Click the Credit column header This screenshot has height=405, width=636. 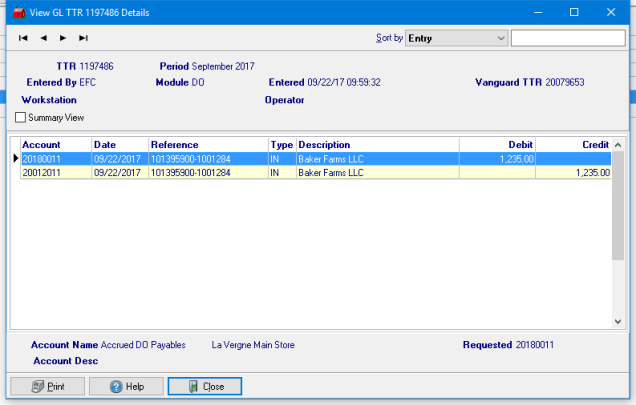point(573,145)
